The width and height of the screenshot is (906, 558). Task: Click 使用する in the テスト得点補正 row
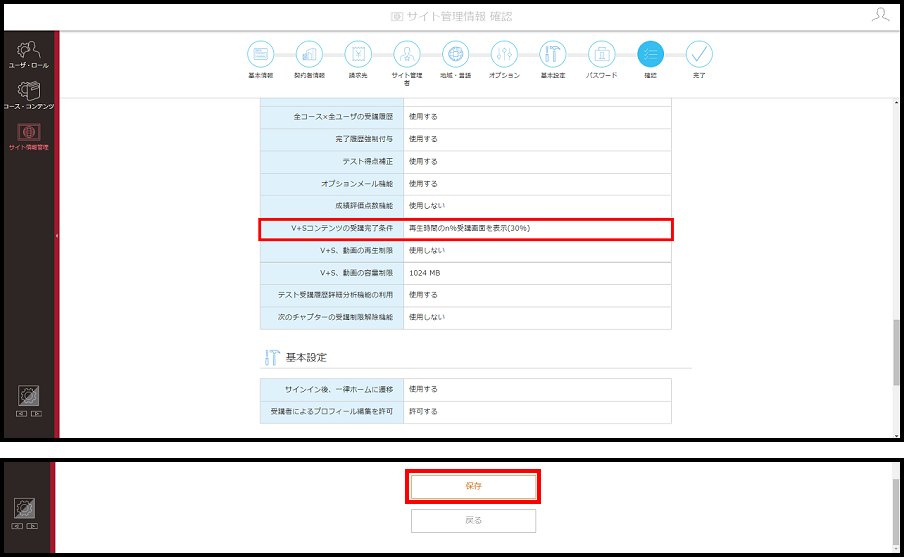423,162
